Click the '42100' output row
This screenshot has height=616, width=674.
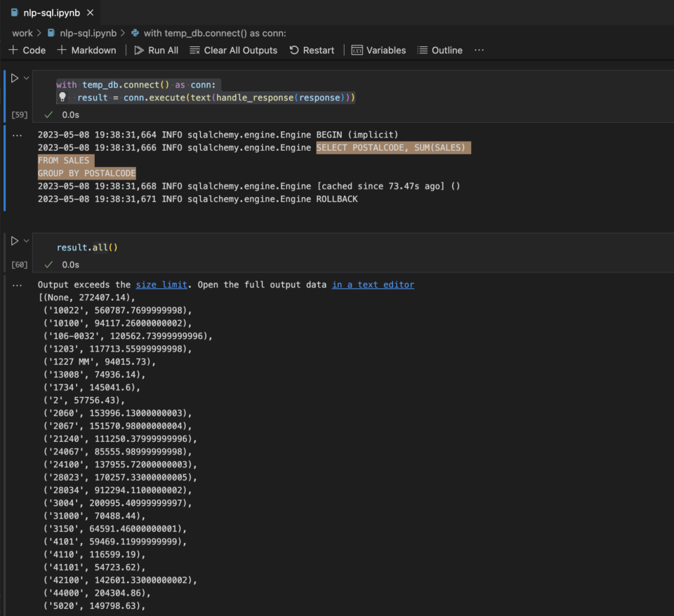[x=120, y=580]
